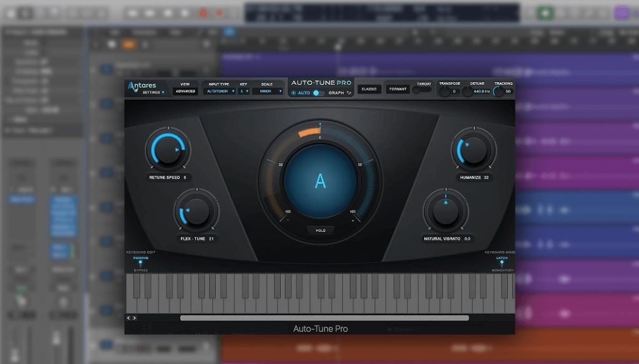
Task: Click the Tracking value 50
Action: pos(508,92)
